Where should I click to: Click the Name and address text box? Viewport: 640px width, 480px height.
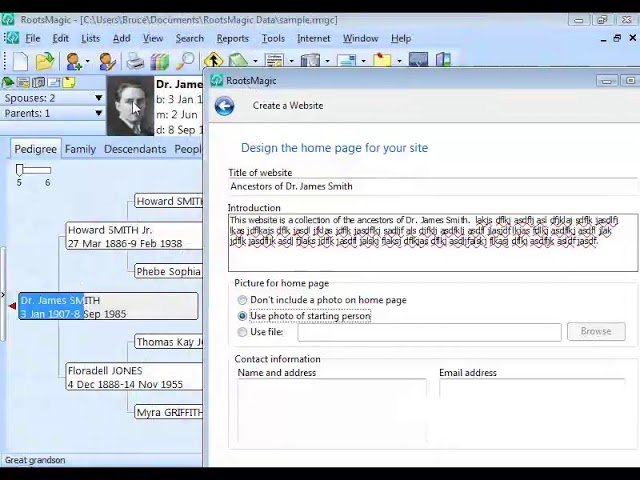coord(332,411)
